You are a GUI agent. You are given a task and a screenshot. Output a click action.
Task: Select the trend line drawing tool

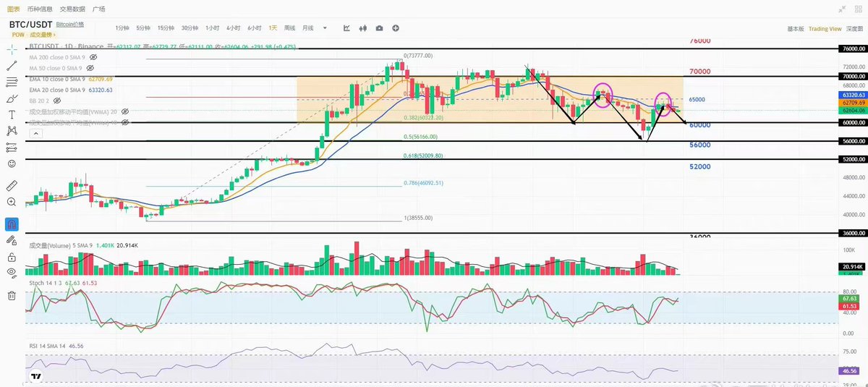[12, 65]
